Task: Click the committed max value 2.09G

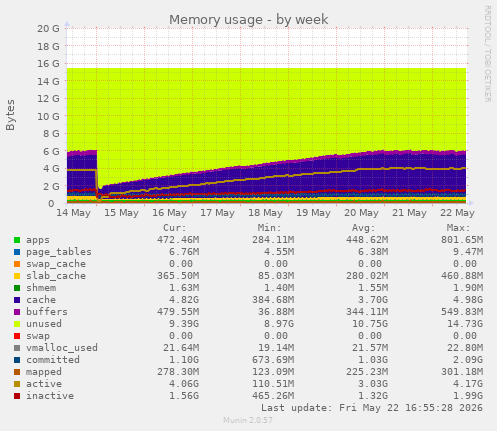Action: click(468, 360)
